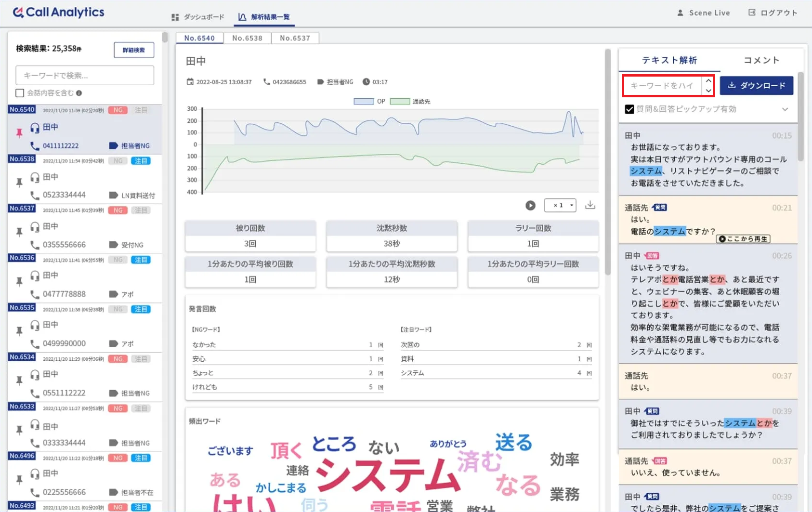Click the 詳細検索 button
Viewport: 812px width, 512px height.
pos(134,50)
